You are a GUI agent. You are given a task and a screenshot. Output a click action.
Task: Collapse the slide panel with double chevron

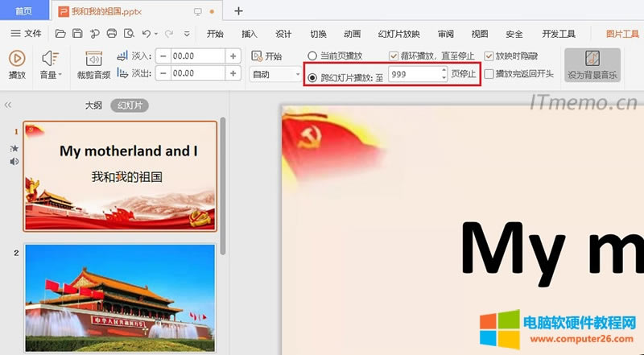(8, 105)
